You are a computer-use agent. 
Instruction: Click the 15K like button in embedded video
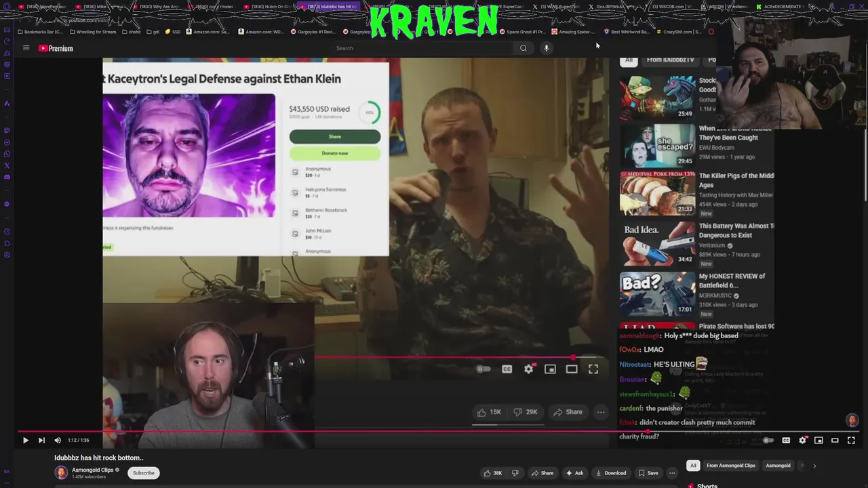489,412
